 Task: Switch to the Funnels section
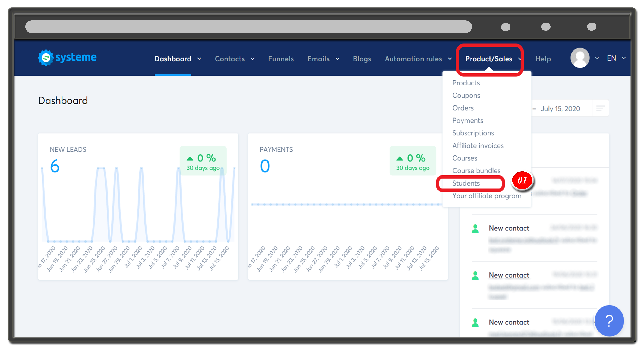tap(281, 59)
